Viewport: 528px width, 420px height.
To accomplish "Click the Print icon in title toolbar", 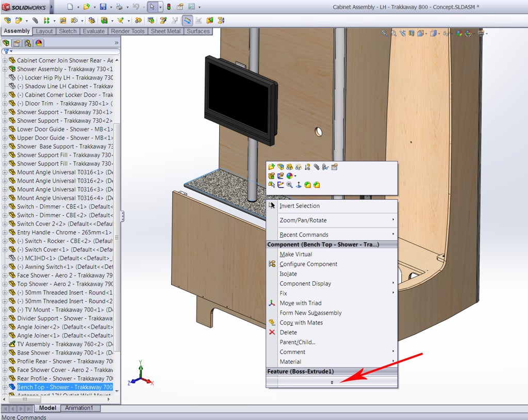I will tap(119, 7).
